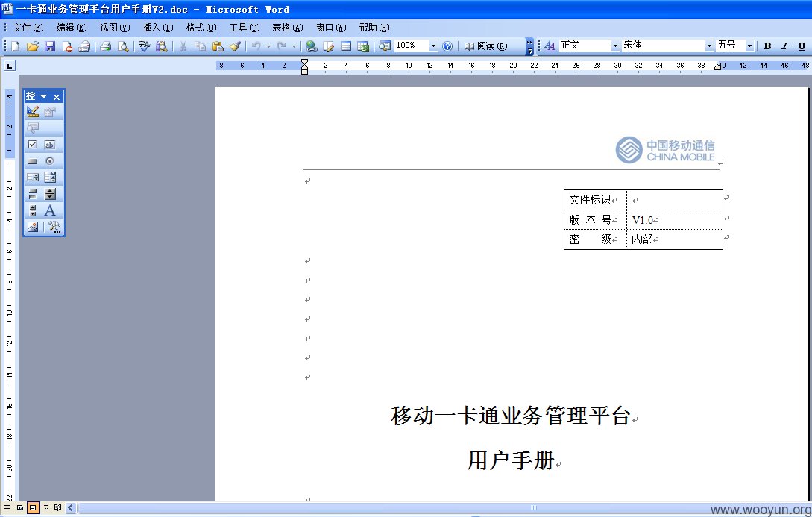Open the 窗口 menu

pyautogui.click(x=331, y=28)
